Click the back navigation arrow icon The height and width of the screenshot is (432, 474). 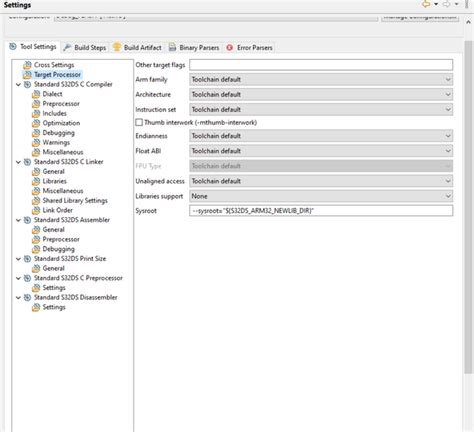tap(426, 4)
